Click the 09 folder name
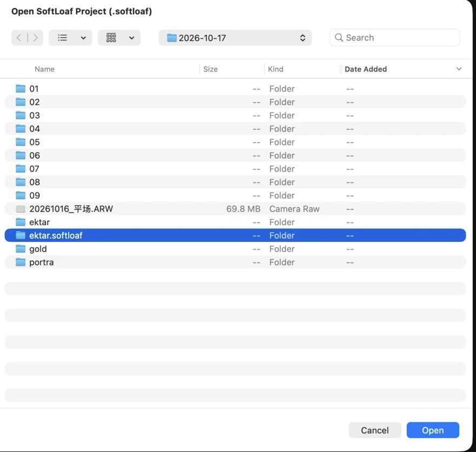Image resolution: width=476 pixels, height=452 pixels. 35,195
